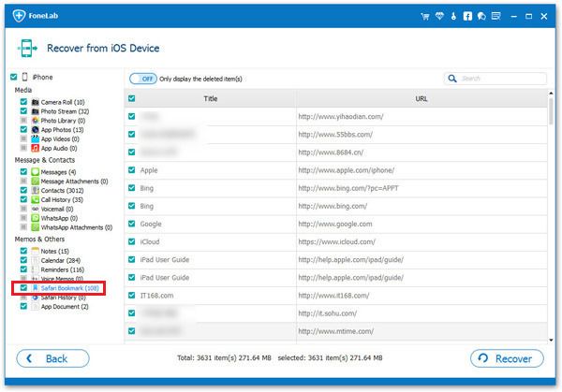Screen dimensions: 562x392
Task: Uncheck the Google bookmark row checkbox
Action: [x=131, y=224]
